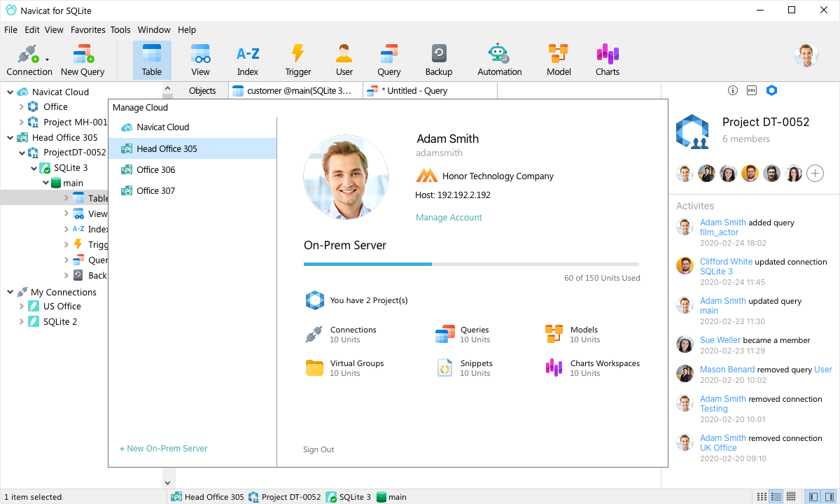This screenshot has height=504, width=840.
Task: Switch to ER diagram grid view icon
Action: coord(791,496)
